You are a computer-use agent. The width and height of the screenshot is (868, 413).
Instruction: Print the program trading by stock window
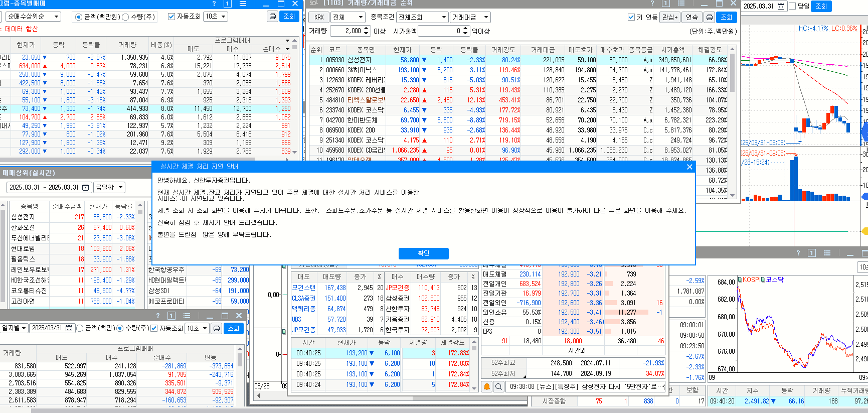(272, 17)
